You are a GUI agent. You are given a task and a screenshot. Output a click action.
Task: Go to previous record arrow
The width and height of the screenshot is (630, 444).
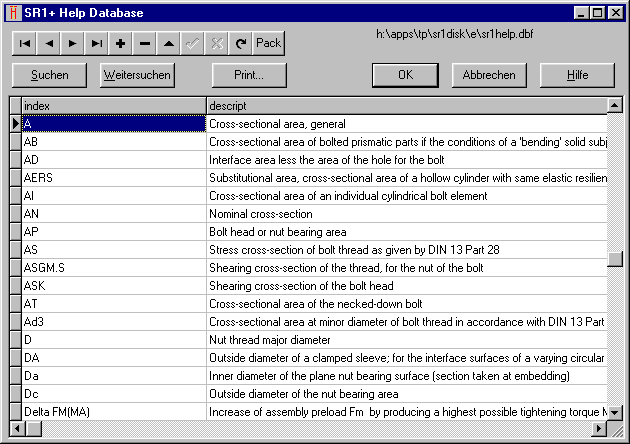point(49,43)
